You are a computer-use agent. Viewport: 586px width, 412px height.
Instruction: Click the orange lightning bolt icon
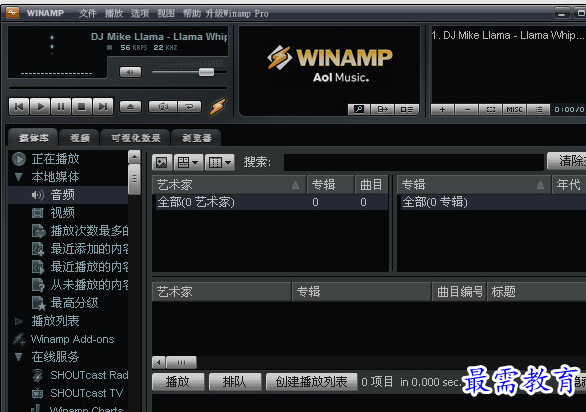218,107
